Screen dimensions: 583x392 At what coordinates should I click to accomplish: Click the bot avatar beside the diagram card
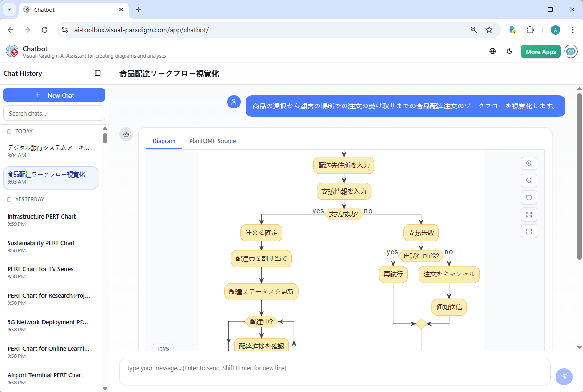[x=126, y=134]
